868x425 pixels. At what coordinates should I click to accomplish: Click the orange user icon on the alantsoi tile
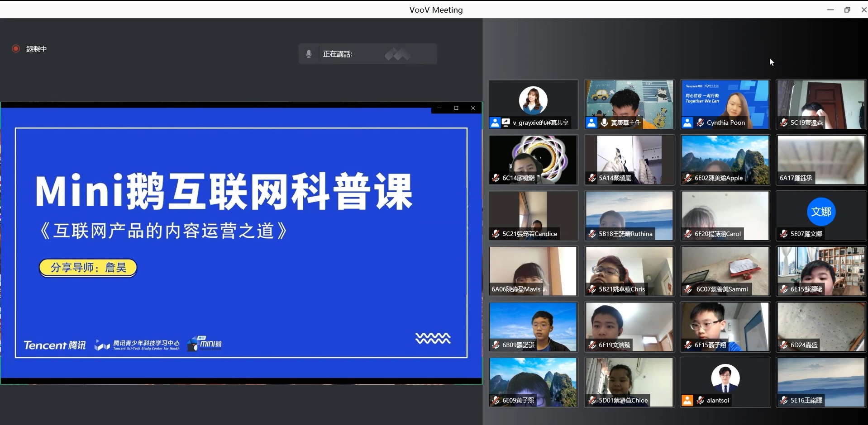click(x=687, y=400)
